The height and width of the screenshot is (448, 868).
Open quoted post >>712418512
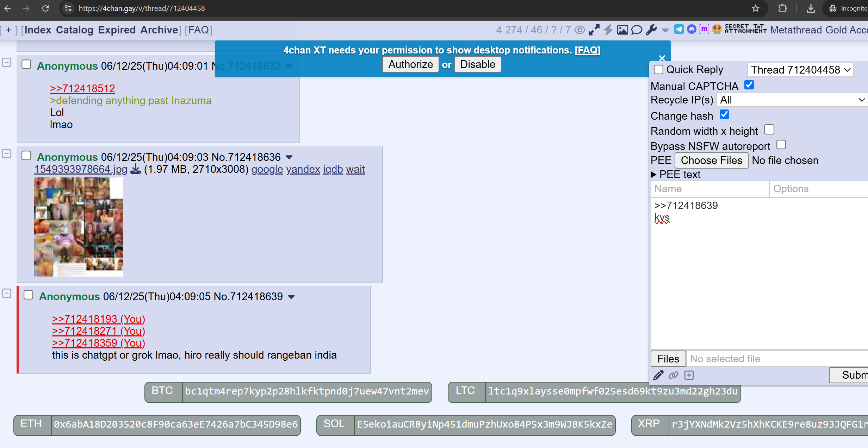(x=82, y=88)
